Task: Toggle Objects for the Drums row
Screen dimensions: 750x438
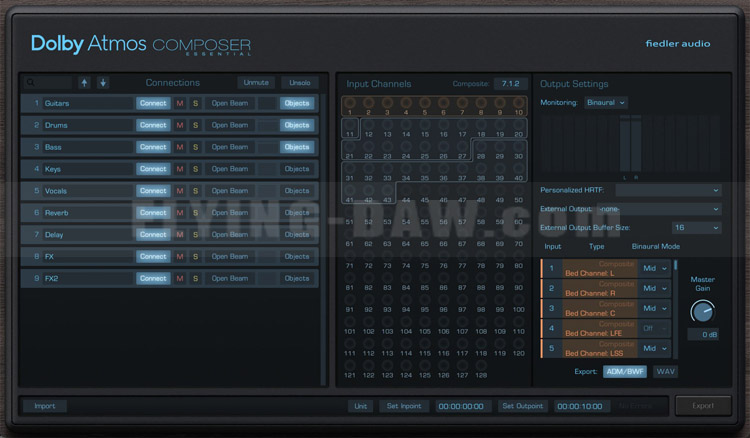Action: coord(297,125)
